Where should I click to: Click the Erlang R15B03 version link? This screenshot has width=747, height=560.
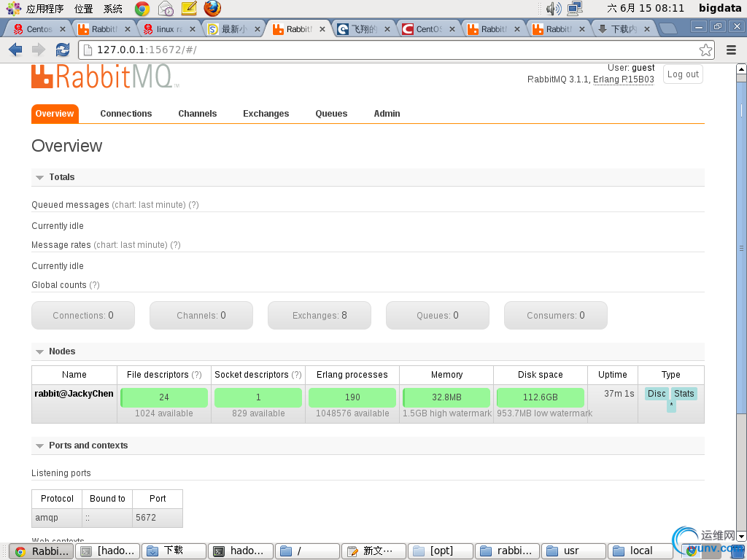point(623,79)
